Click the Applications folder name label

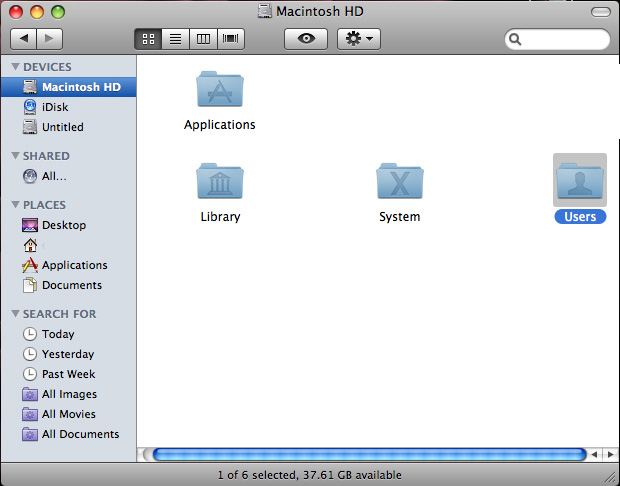point(220,125)
